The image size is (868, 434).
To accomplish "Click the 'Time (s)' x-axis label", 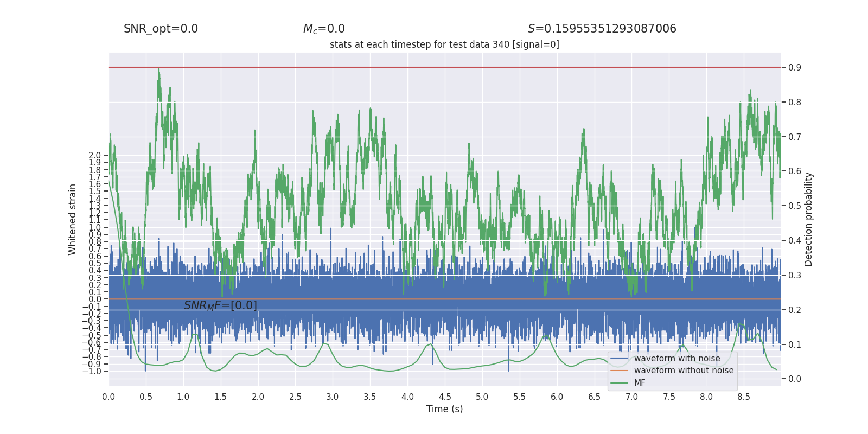I will tap(444, 409).
